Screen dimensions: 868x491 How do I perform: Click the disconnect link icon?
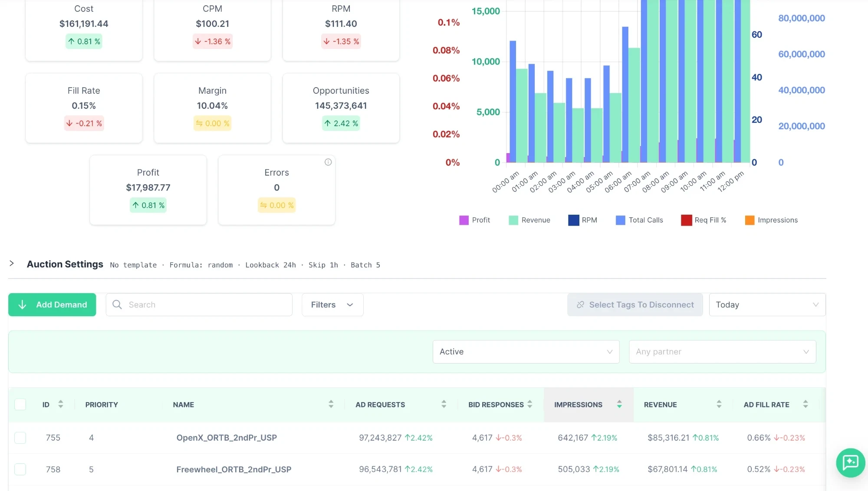coord(580,305)
